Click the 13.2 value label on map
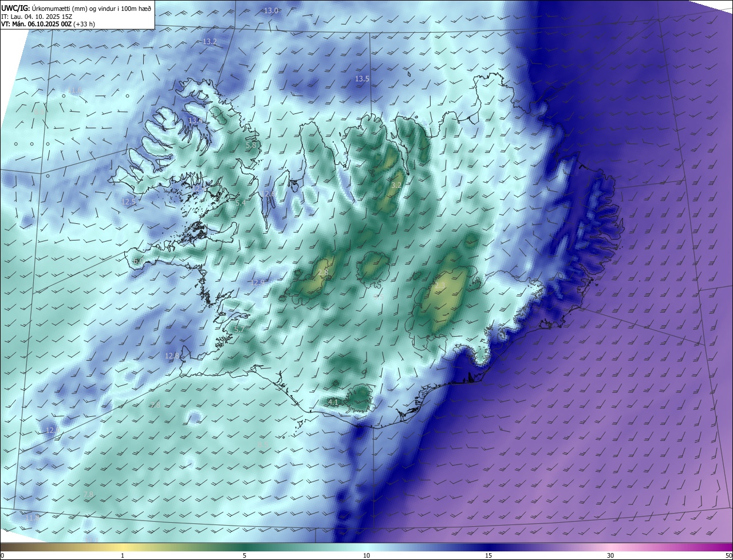 tap(210, 42)
